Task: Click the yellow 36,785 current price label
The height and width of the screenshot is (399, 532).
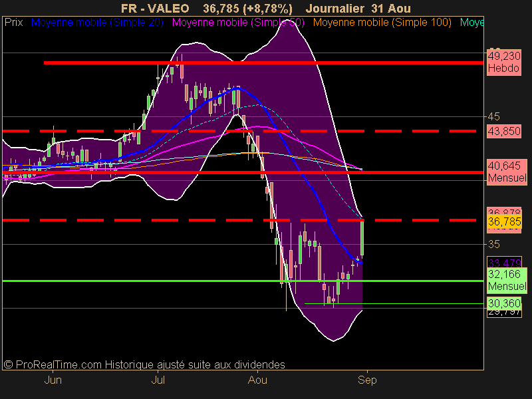Action: point(504,222)
